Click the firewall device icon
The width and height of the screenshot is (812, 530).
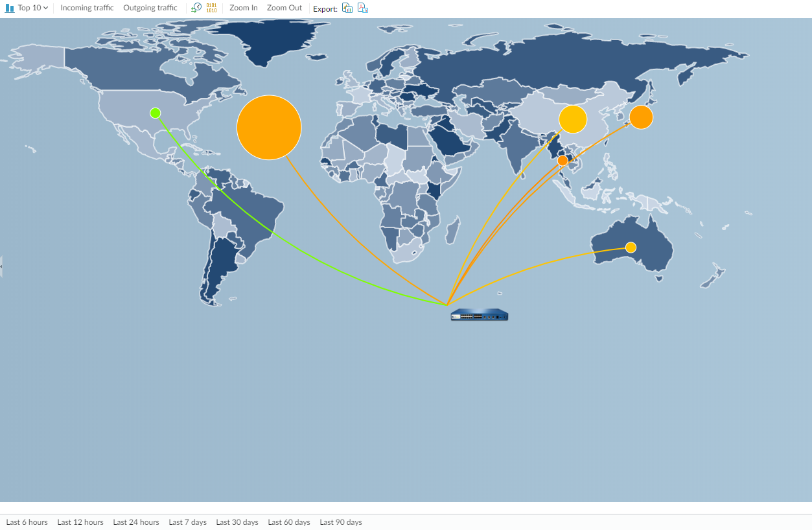480,315
